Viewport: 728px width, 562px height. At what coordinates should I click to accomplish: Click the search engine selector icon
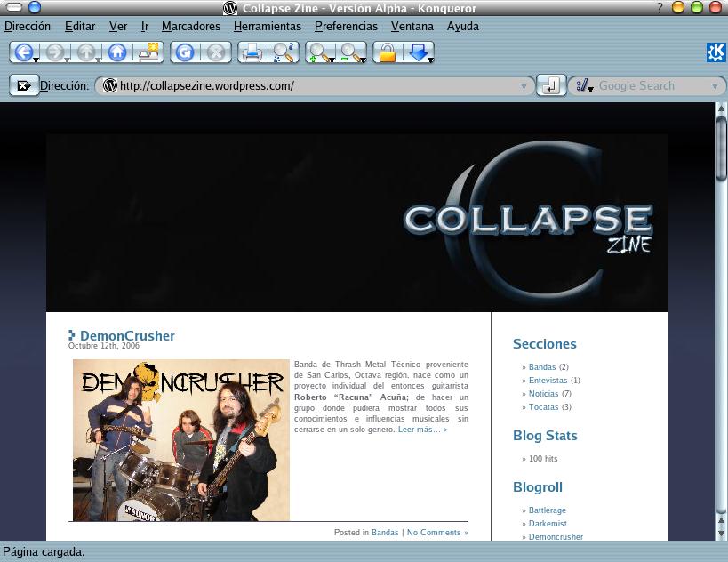(x=582, y=85)
